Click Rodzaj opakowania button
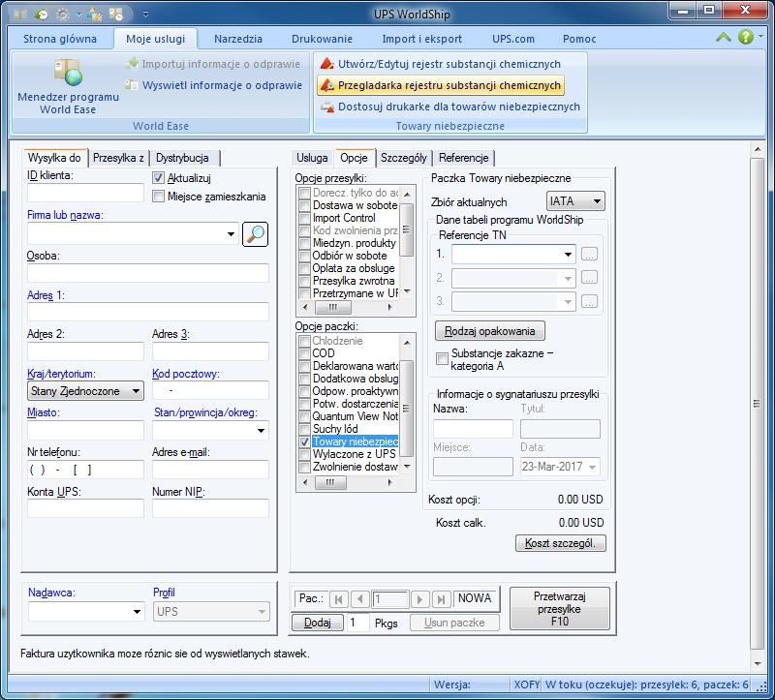 (490, 331)
